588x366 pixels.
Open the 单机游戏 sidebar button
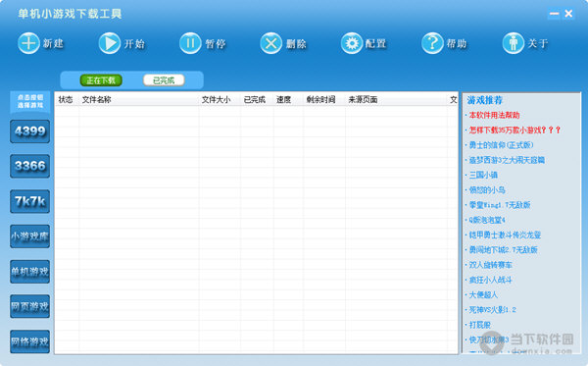point(30,272)
